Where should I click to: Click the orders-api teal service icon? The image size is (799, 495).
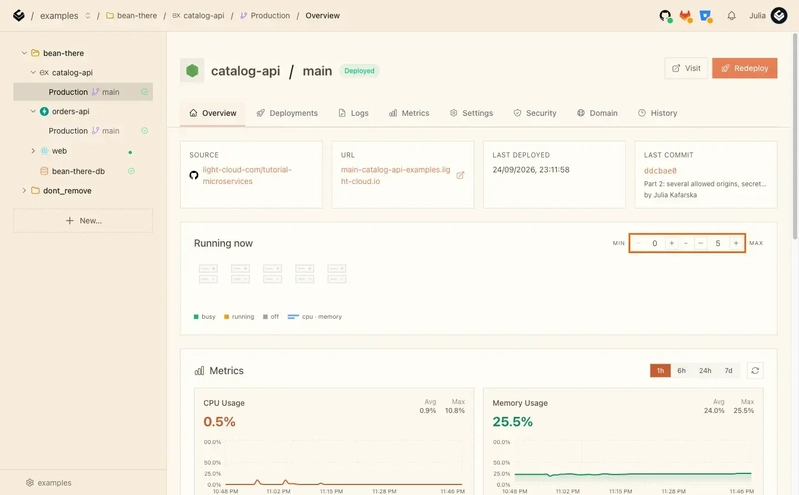(x=44, y=111)
